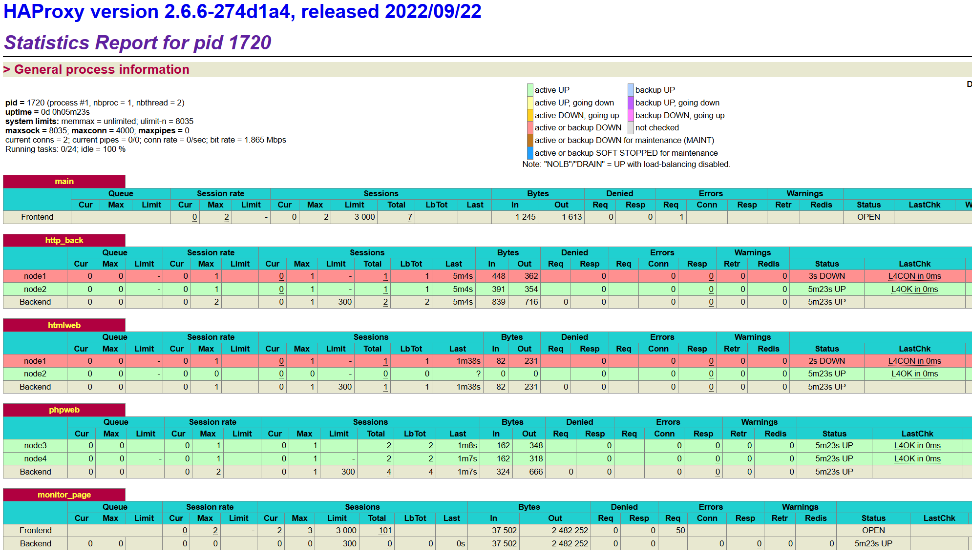Image resolution: width=972 pixels, height=560 pixels.
Task: Click L4OK in 0ms for phpweb node4
Action: 917,459
